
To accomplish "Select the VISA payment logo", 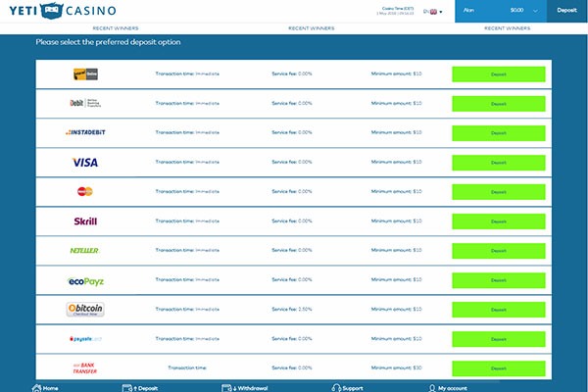I will (x=85, y=163).
